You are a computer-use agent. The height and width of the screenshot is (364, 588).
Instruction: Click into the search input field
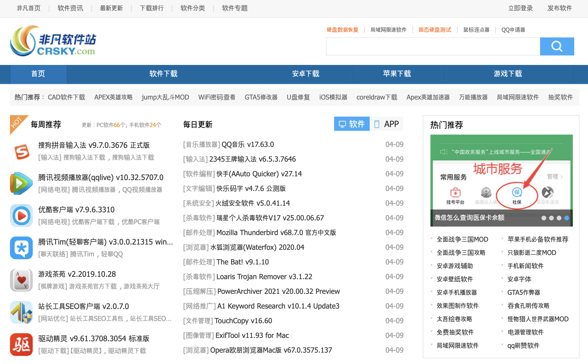433,46
